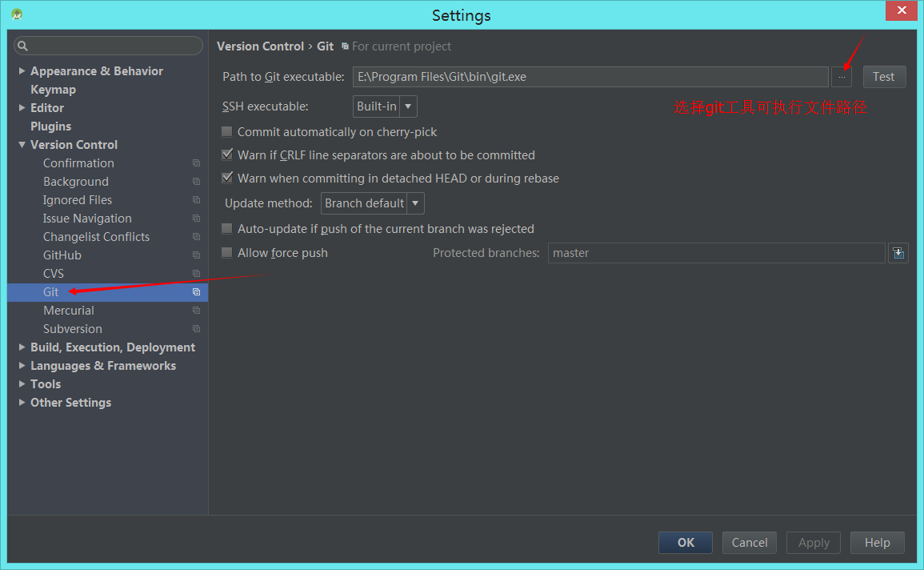
Task: Open the Confirmation settings page
Action: 78,163
